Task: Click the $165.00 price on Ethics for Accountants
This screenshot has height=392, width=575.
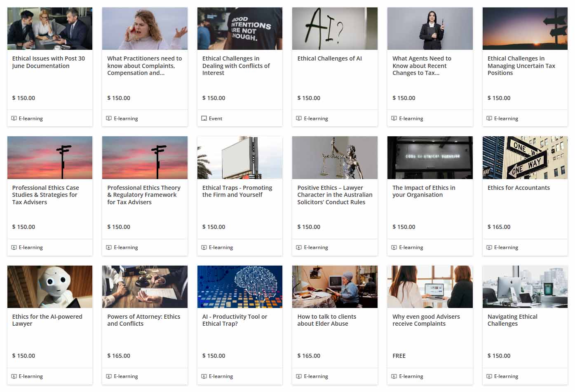Action: [499, 227]
